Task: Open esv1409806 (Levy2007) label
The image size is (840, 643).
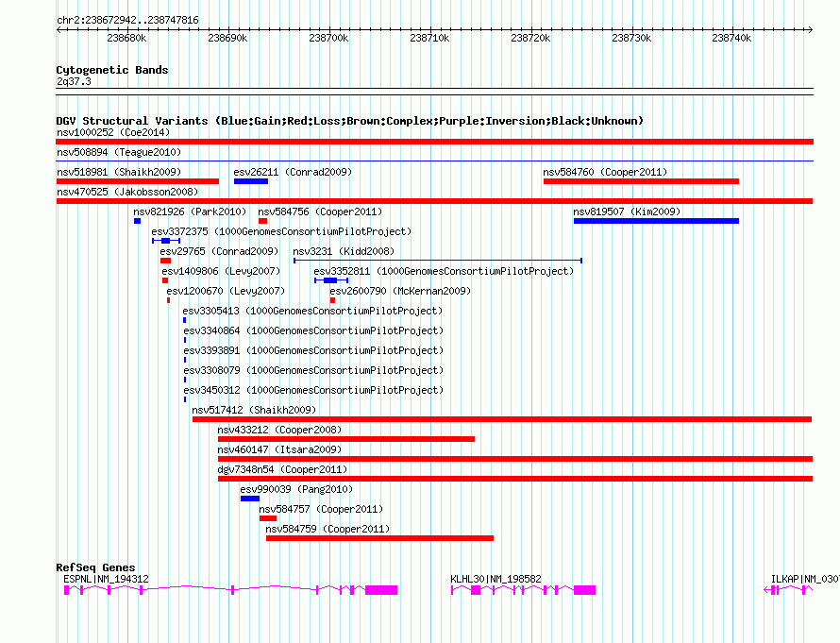Action: pyautogui.click(x=221, y=271)
